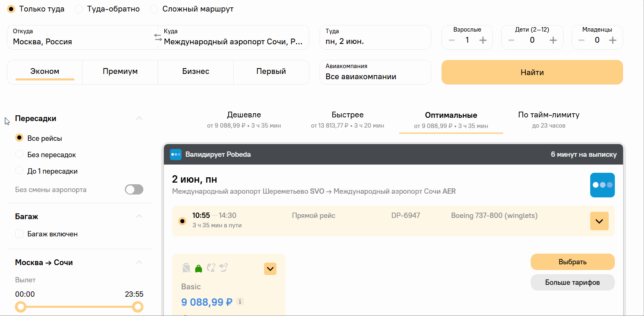
Task: Expand flight DP-6947 details chevron
Action: point(599,221)
